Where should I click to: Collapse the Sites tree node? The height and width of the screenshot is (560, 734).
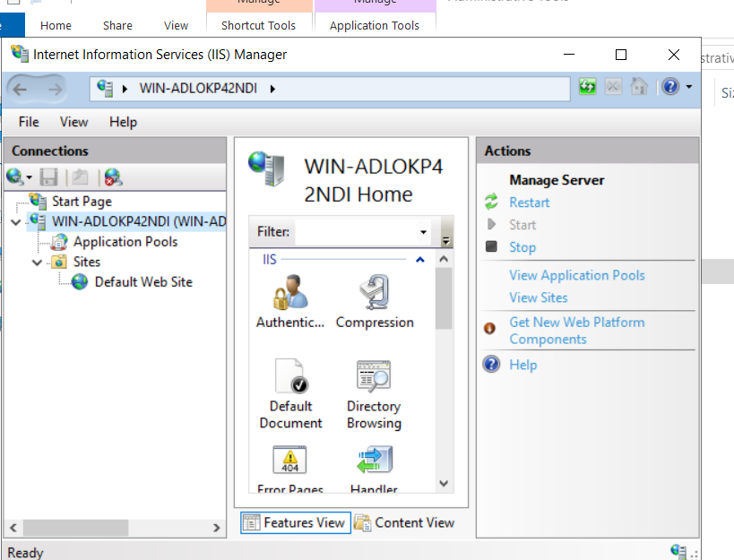pos(37,263)
